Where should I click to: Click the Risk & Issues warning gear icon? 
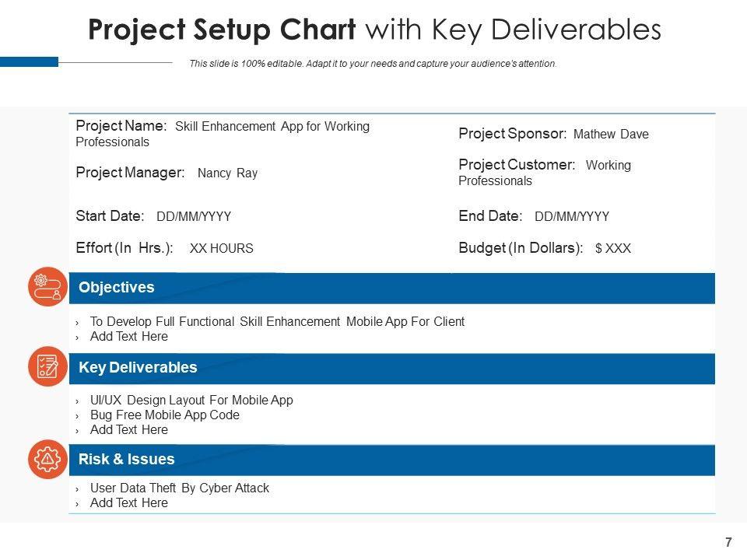[x=47, y=459]
